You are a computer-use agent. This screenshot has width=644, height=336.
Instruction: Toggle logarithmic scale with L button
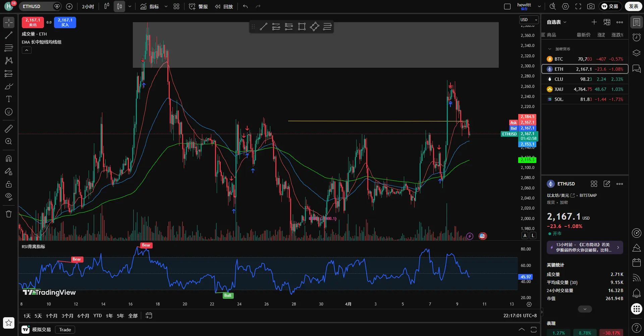click(533, 236)
